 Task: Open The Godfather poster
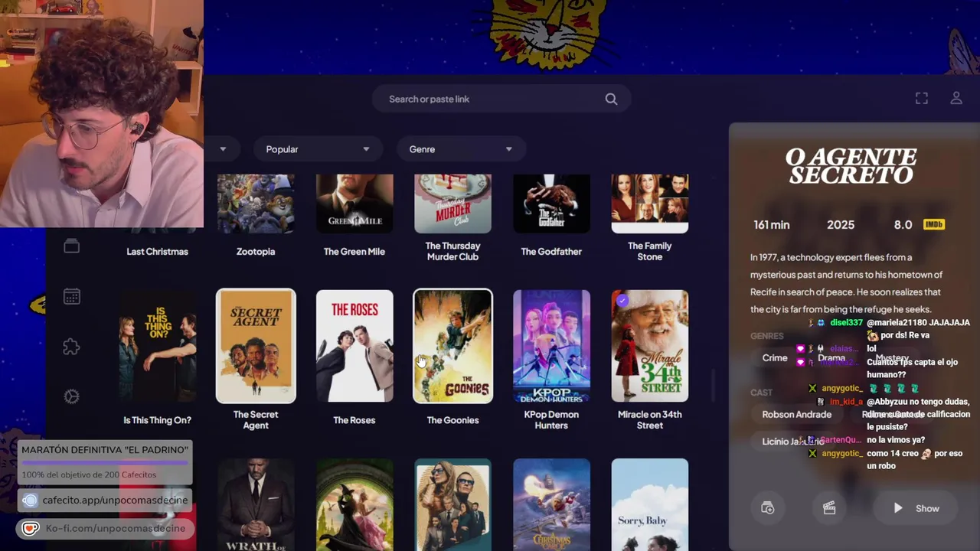click(x=551, y=204)
